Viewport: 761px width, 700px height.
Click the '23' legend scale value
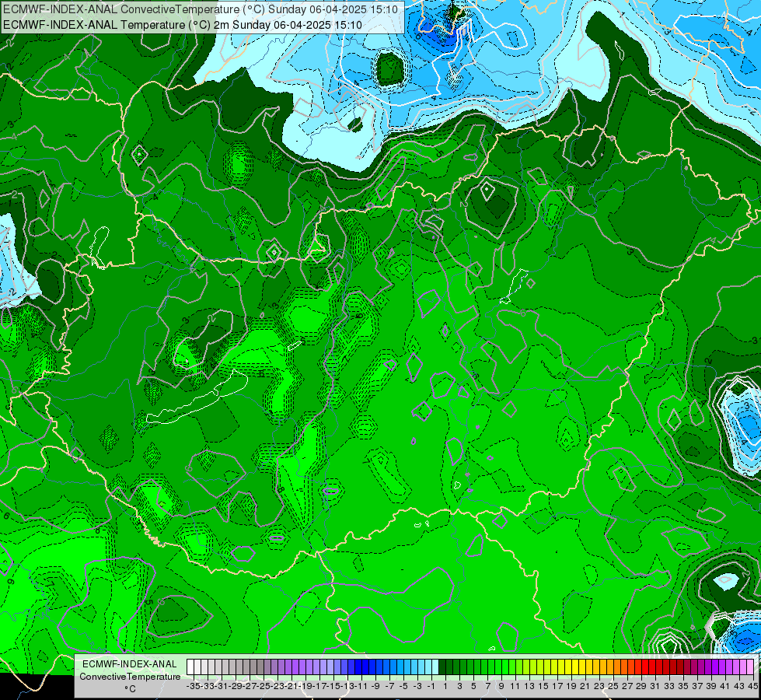[599, 686]
